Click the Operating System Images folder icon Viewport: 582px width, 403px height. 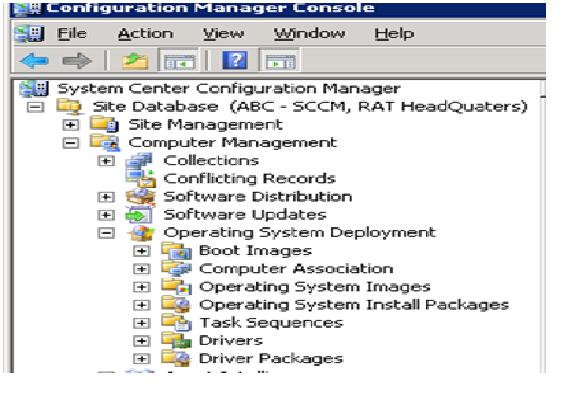[177, 287]
